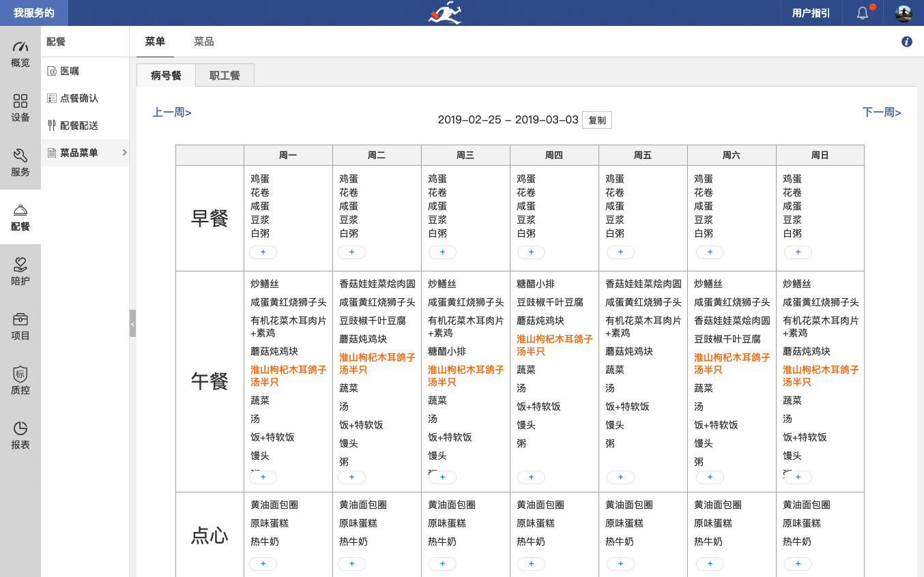Select 黄油面包圈 in Monday snack
924x577 pixels.
click(x=274, y=505)
